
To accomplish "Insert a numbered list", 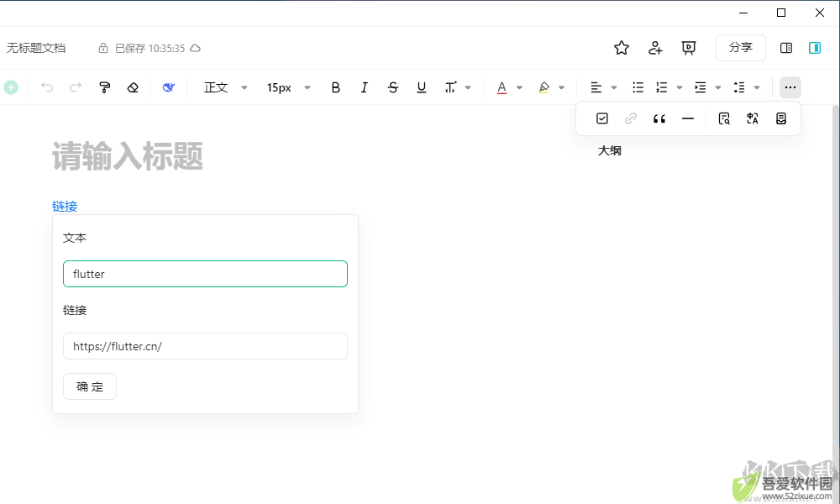I will pyautogui.click(x=662, y=87).
